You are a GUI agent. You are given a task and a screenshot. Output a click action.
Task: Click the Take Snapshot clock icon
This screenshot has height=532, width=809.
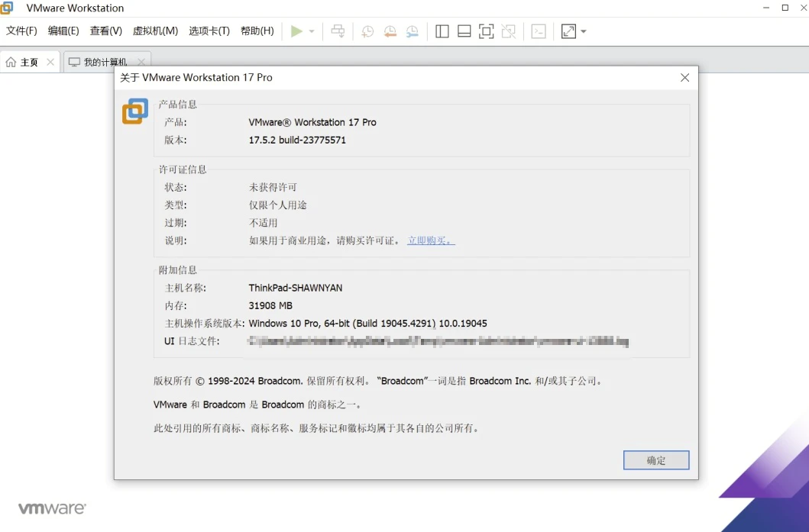367,31
